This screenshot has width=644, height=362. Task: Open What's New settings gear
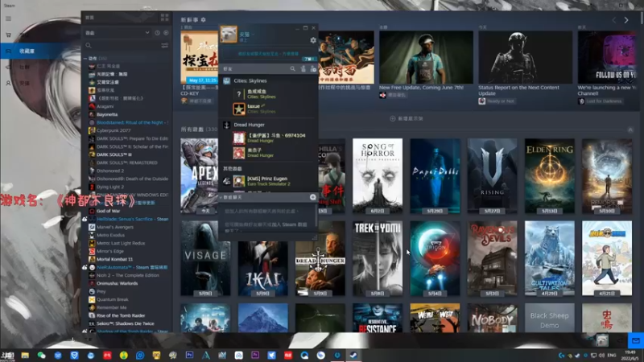204,19
